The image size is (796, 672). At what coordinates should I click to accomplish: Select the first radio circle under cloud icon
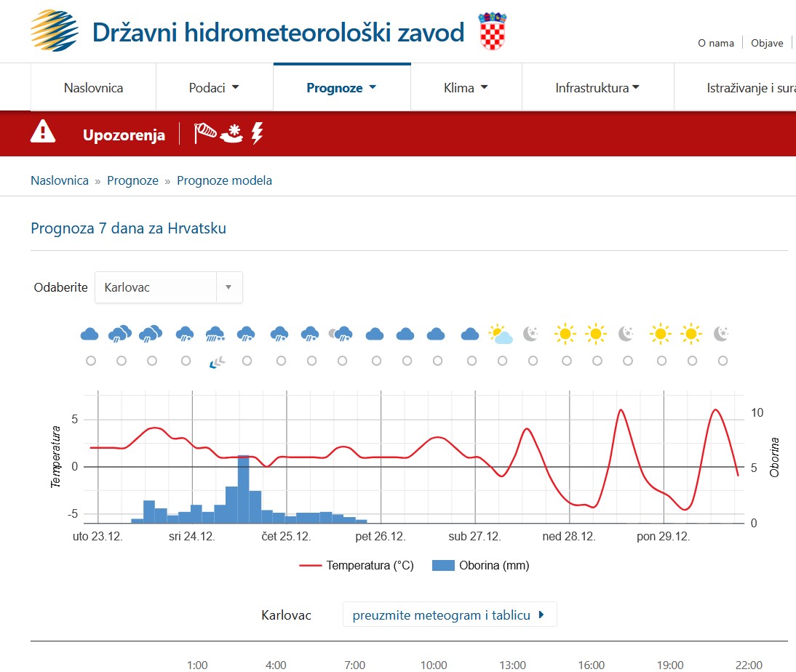pos(91,361)
